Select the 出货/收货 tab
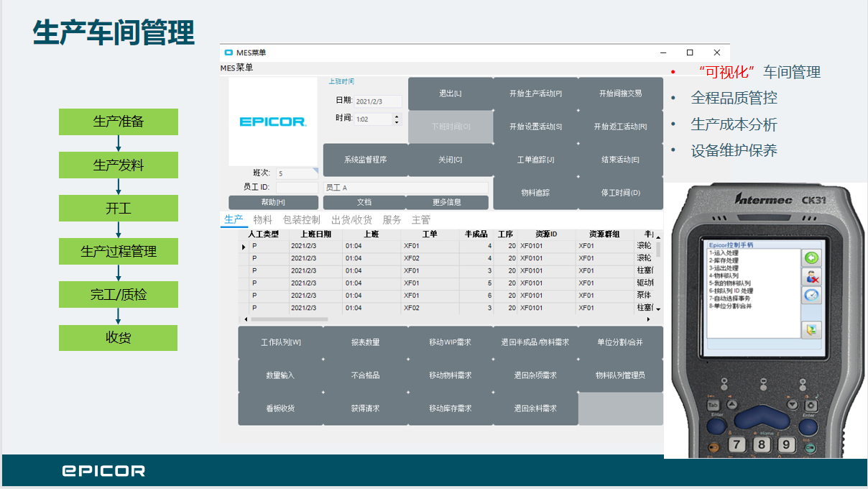Viewport: 868px width, 489px height. coord(351,220)
